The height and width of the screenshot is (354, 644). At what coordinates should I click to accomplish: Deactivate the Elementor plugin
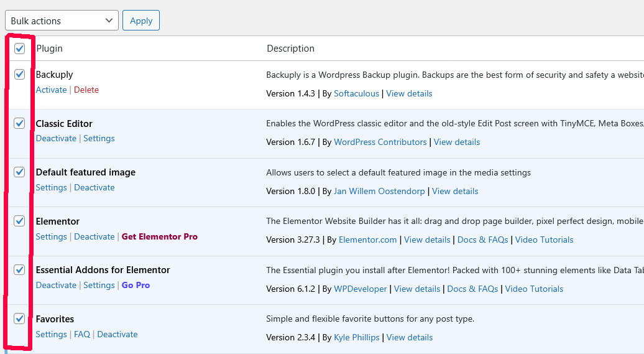point(94,236)
